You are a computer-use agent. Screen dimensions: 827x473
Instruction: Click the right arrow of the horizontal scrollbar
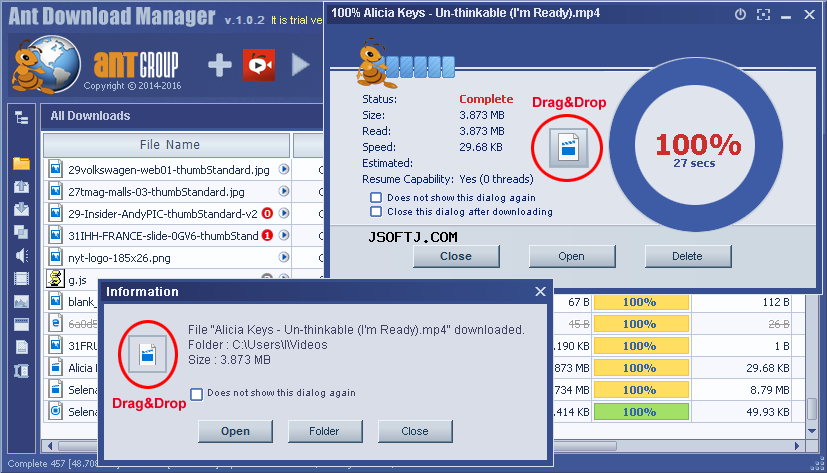797,446
